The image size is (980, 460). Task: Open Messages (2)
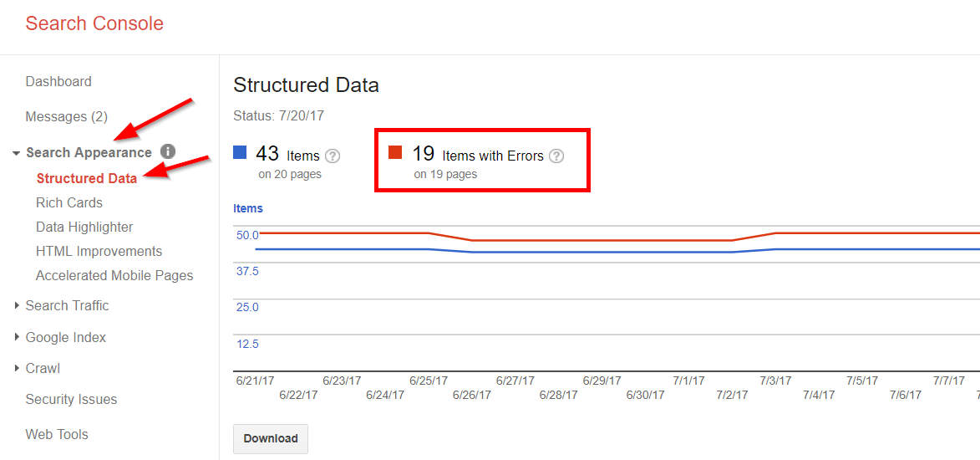(x=66, y=116)
